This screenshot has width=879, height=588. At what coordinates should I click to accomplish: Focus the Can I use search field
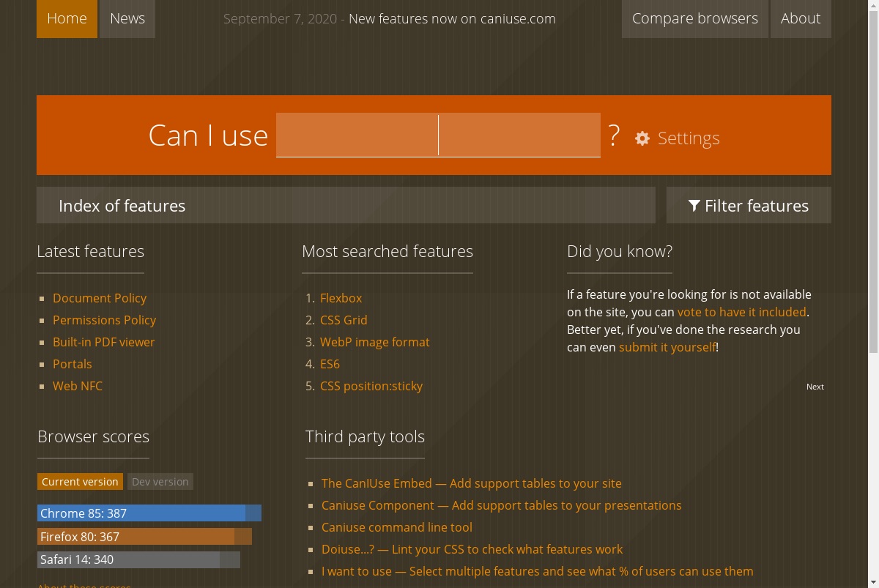point(438,135)
